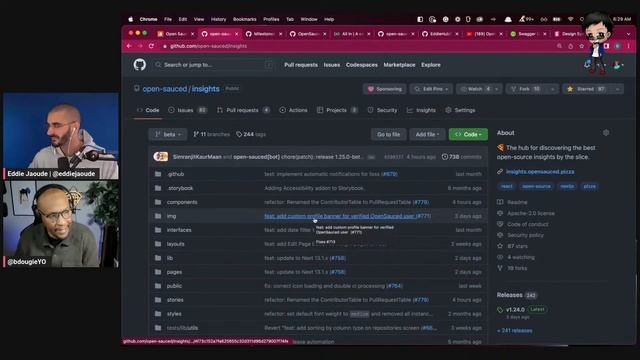
Task: Click the folder icon for styles
Action: click(158, 314)
